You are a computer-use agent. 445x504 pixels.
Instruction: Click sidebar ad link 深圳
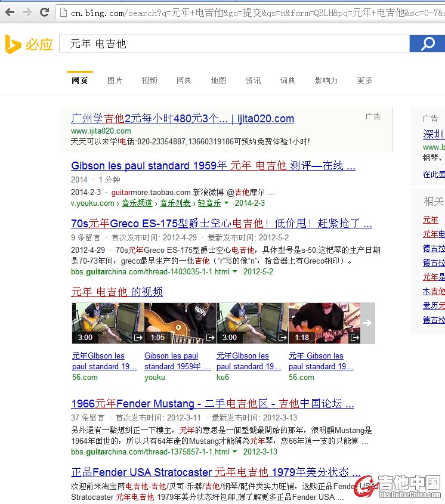[x=434, y=134]
